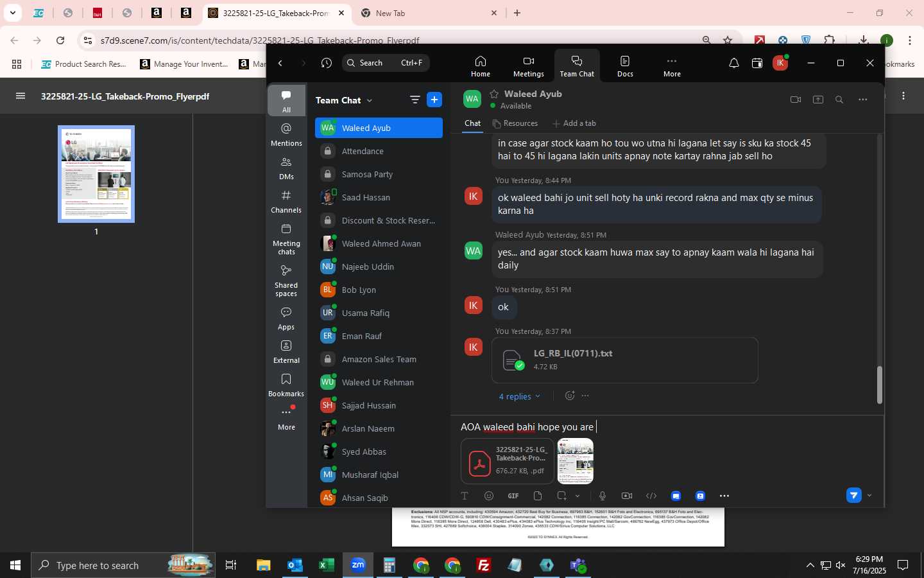
Task: Open Samosa Party channel
Action: 379,174
